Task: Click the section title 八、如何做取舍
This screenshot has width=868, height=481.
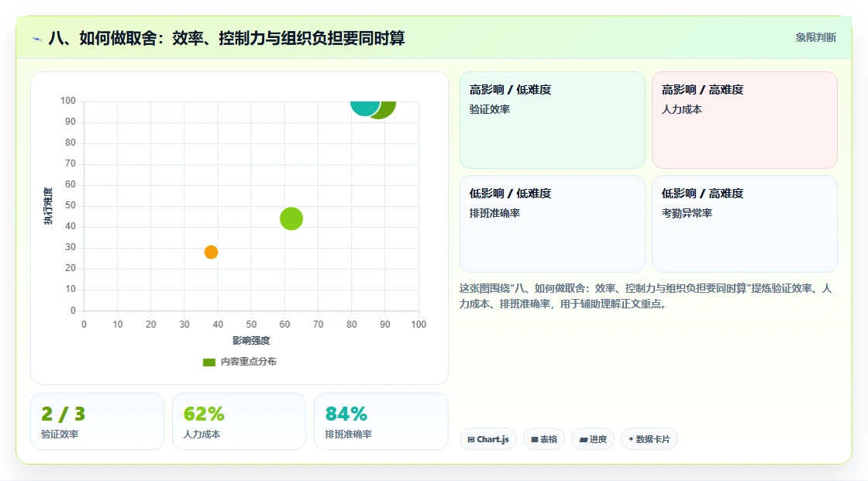Action: [x=226, y=38]
